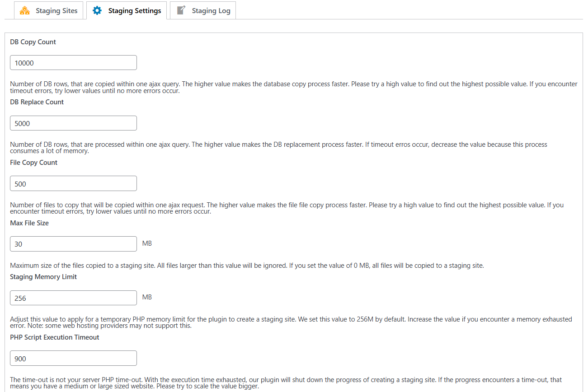Click the Staging Memory Limit heading
Viewport: 588px width, 392px height.
(43, 277)
